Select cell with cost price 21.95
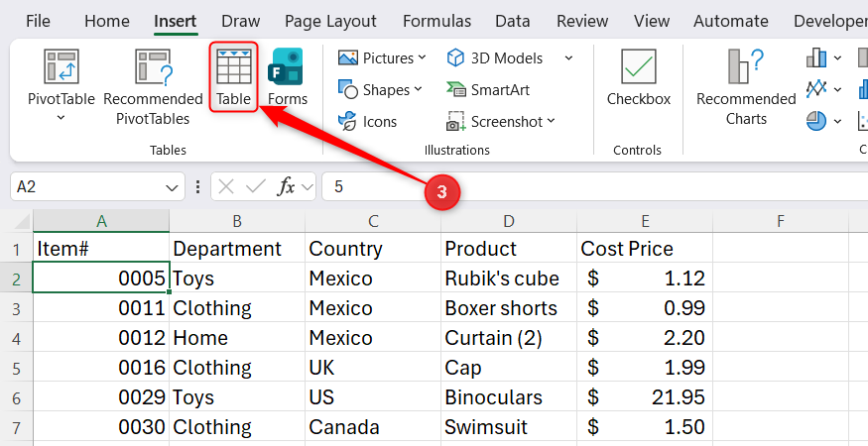 click(645, 397)
